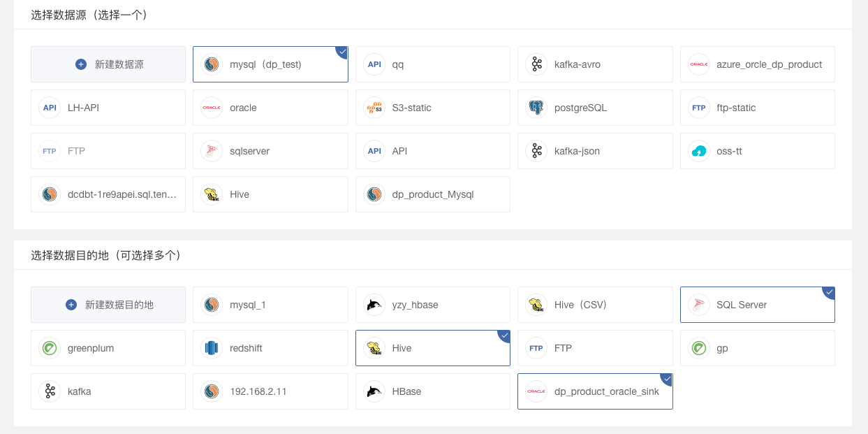The height and width of the screenshot is (434, 868).
Task: Choose the dcdbt-1re9apei.sql.ten… source card
Action: coord(108,194)
